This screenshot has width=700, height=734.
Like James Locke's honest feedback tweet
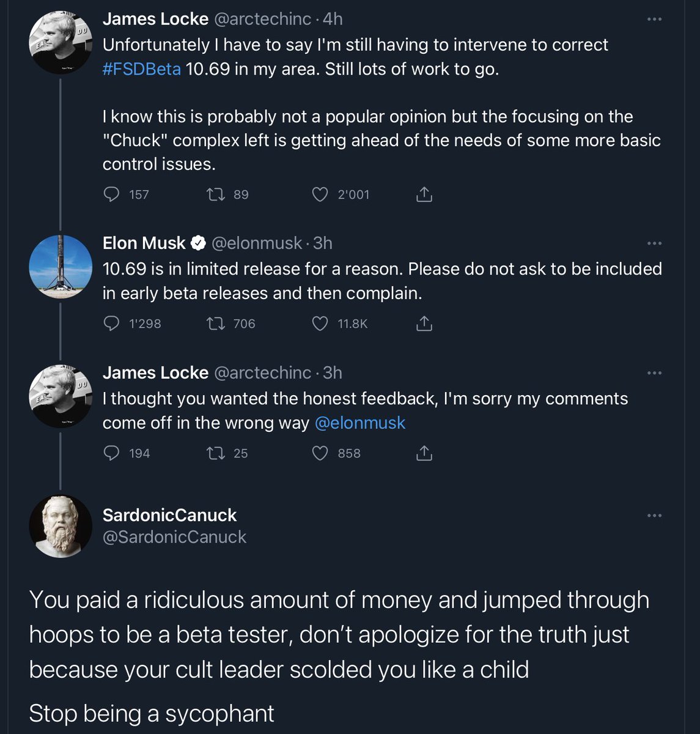pyautogui.click(x=320, y=453)
